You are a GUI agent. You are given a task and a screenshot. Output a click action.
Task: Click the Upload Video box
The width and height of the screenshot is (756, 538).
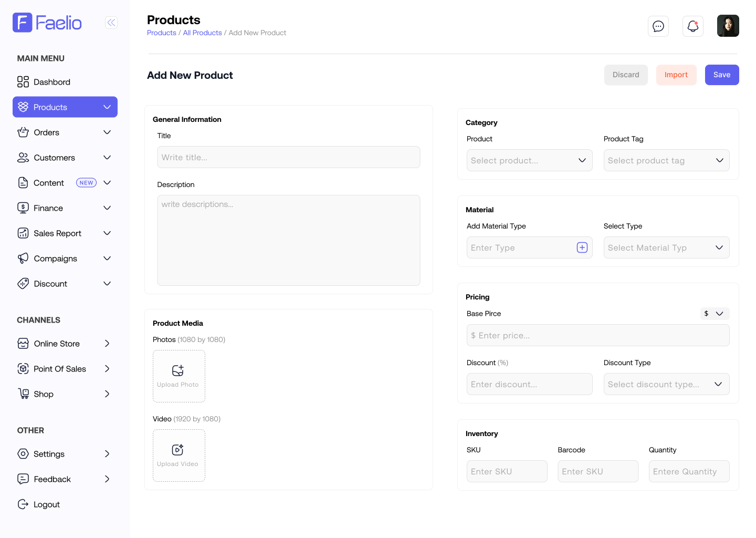178,456
